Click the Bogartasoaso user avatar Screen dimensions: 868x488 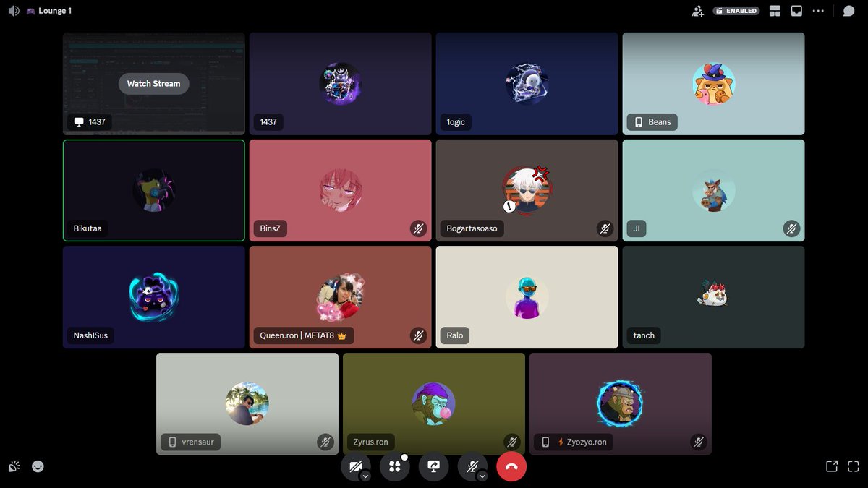click(x=527, y=190)
